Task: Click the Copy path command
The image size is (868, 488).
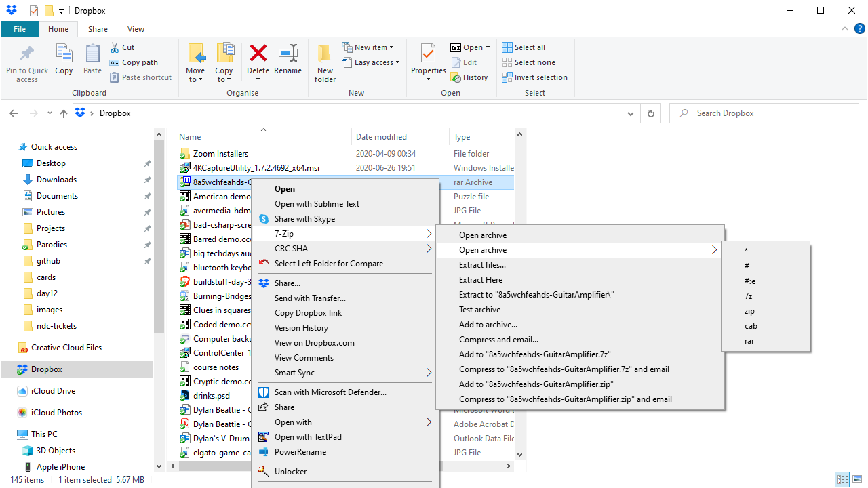Action: [x=134, y=62]
